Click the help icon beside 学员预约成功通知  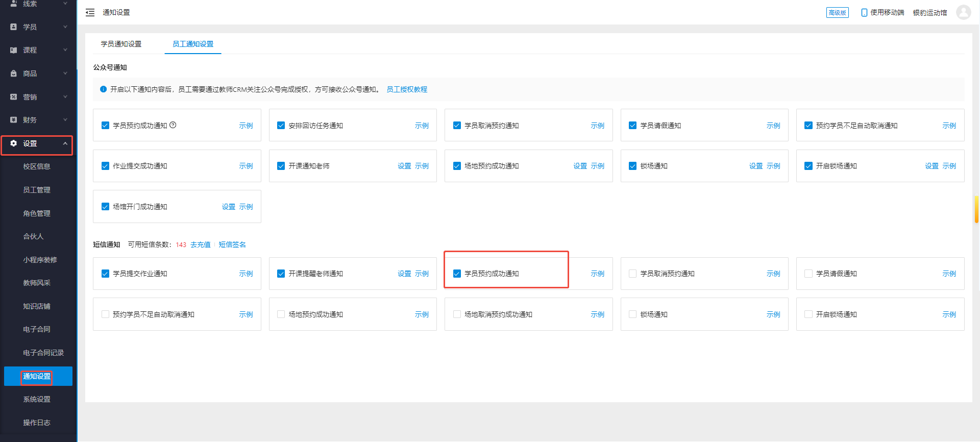coord(173,125)
